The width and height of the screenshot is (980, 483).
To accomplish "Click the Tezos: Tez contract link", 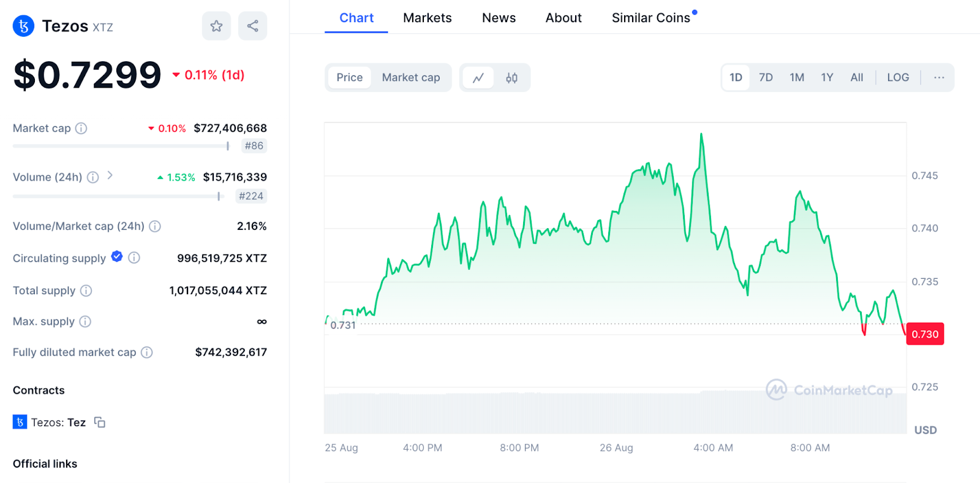I will tap(58, 422).
